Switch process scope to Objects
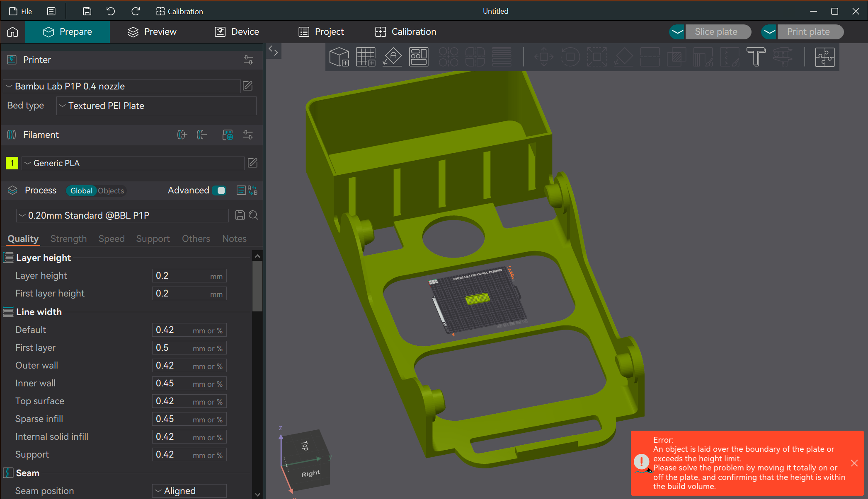Screen dimensions: 868x499 click(111, 191)
